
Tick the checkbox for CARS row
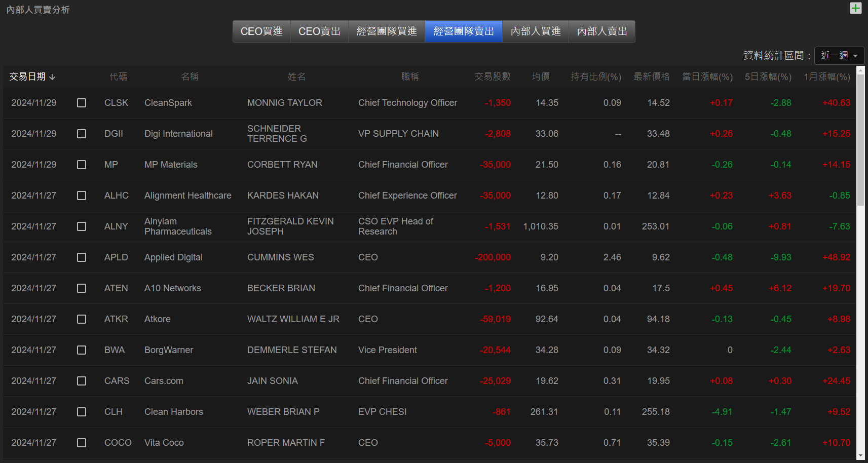pyautogui.click(x=82, y=381)
